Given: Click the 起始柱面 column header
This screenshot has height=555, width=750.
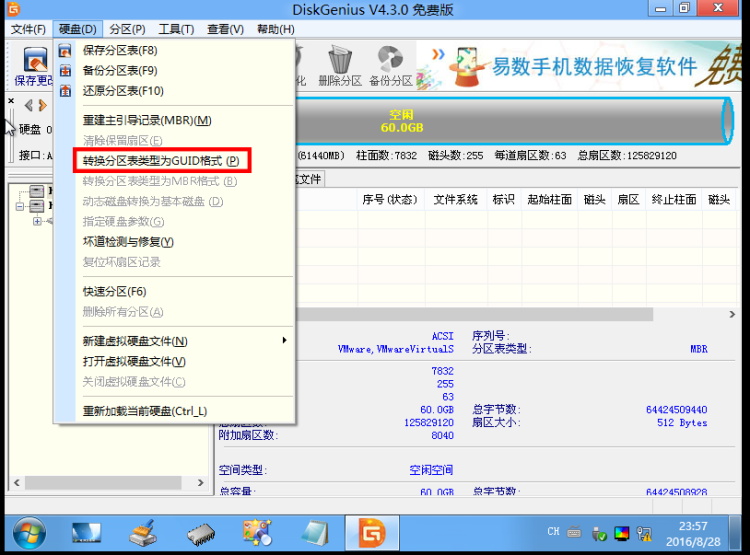Looking at the screenshot, I should tap(550, 200).
